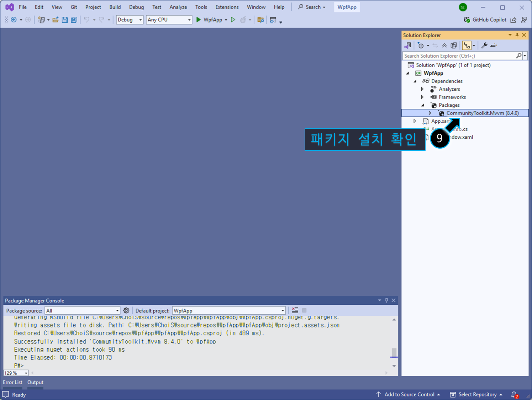Click the Save floppy disk icon
The width and height of the screenshot is (532, 400).
tap(65, 20)
